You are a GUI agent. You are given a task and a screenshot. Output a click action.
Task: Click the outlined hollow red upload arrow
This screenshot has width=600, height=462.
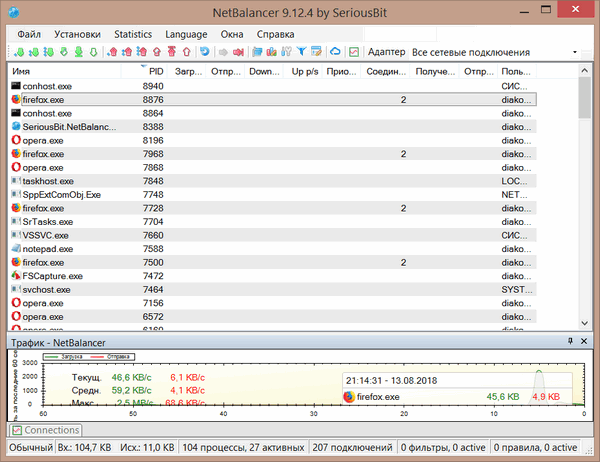pyautogui.click(x=186, y=52)
